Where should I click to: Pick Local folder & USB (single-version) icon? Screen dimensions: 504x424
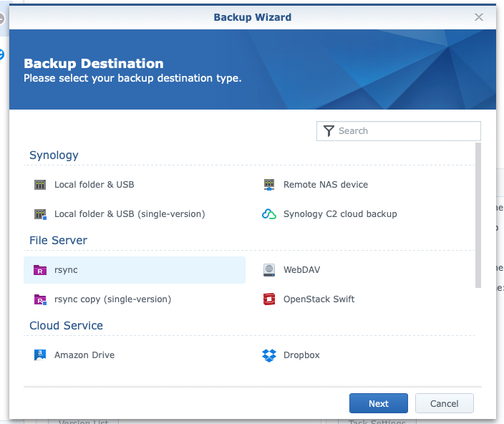click(40, 214)
